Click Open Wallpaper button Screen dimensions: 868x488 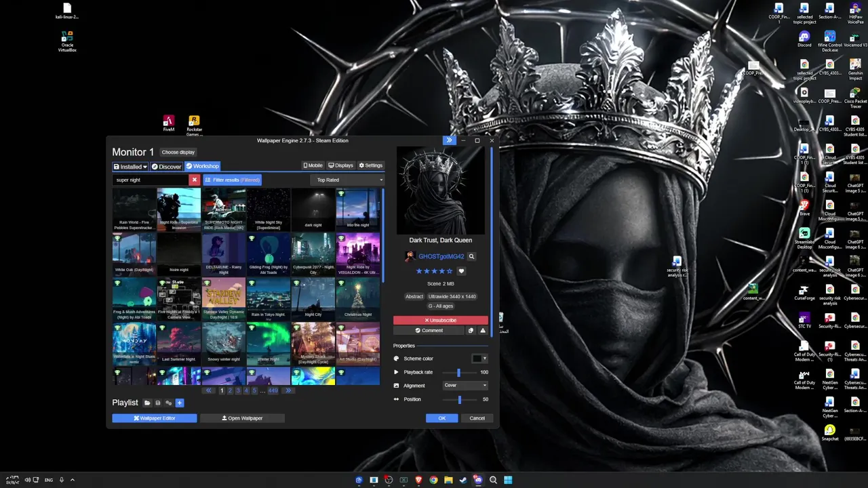tap(242, 418)
